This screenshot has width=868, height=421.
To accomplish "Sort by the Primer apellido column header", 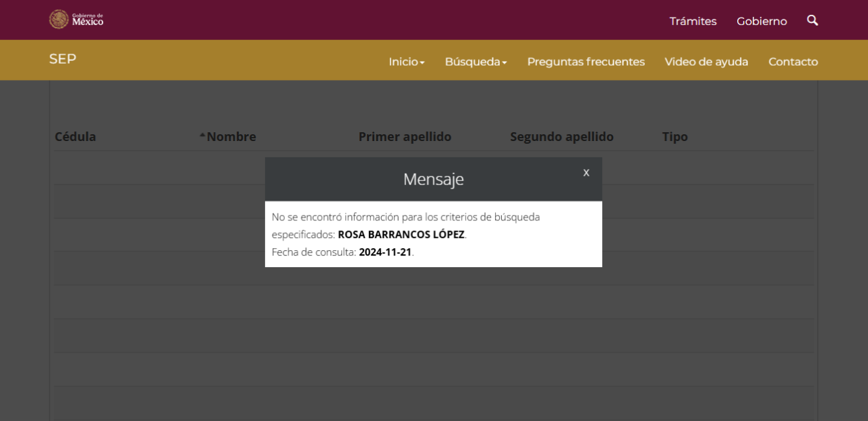I will point(404,137).
